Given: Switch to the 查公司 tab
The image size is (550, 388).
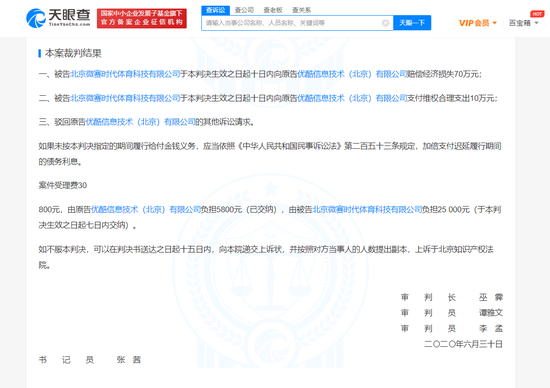Looking at the screenshot, I should (x=244, y=10).
